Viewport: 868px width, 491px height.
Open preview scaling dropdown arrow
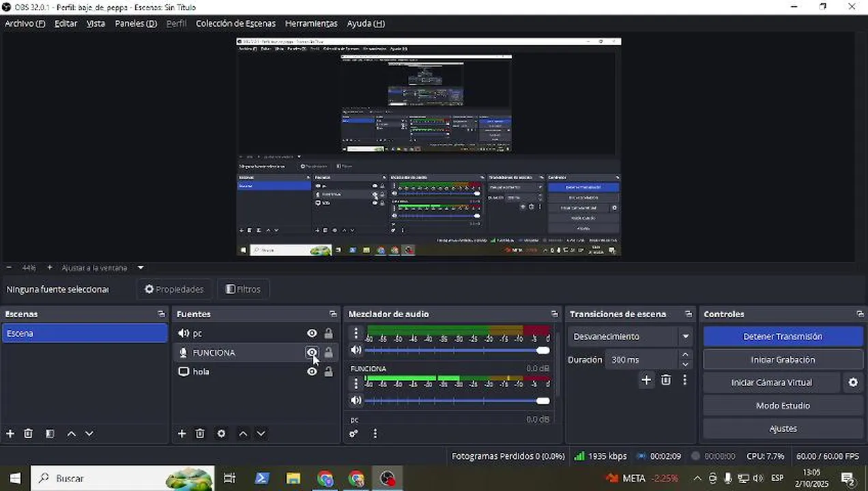(141, 268)
